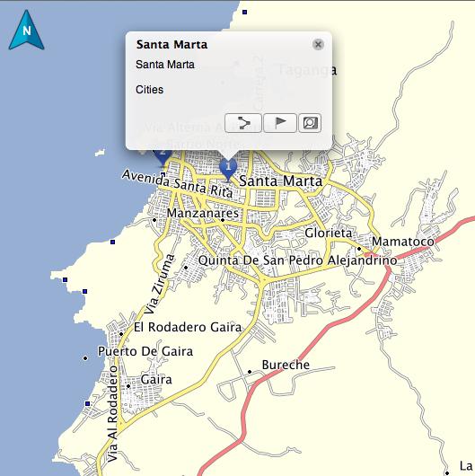The image size is (475, 476).
Task: Select the Manzanares place dot
Action: coord(223,220)
